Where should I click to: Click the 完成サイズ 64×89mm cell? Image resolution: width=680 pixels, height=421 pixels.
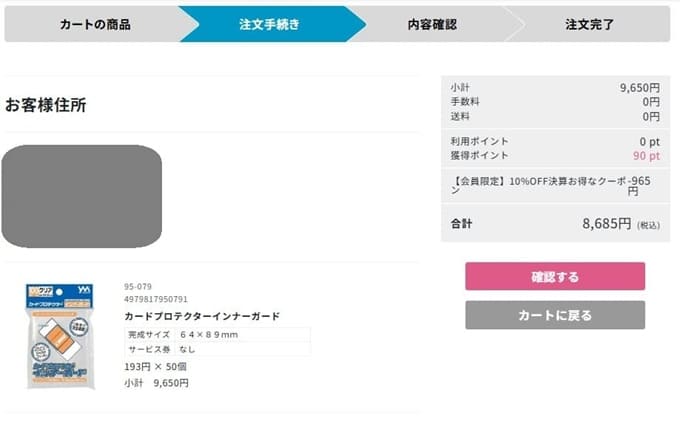pyautogui.click(x=208, y=334)
